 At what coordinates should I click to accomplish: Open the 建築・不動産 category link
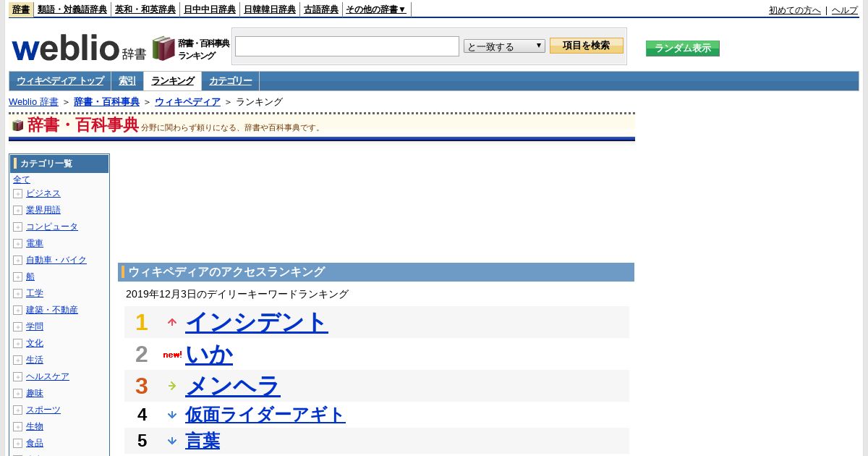coord(52,311)
